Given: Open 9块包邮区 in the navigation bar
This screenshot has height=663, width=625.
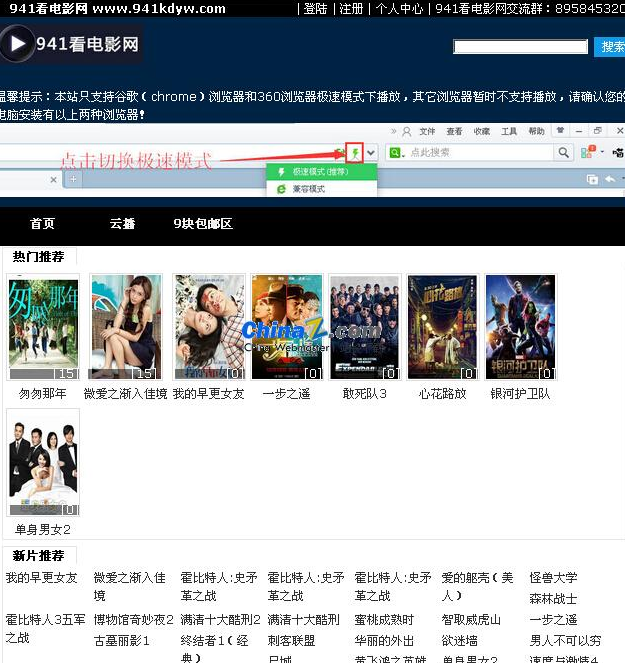Looking at the screenshot, I should [203, 224].
